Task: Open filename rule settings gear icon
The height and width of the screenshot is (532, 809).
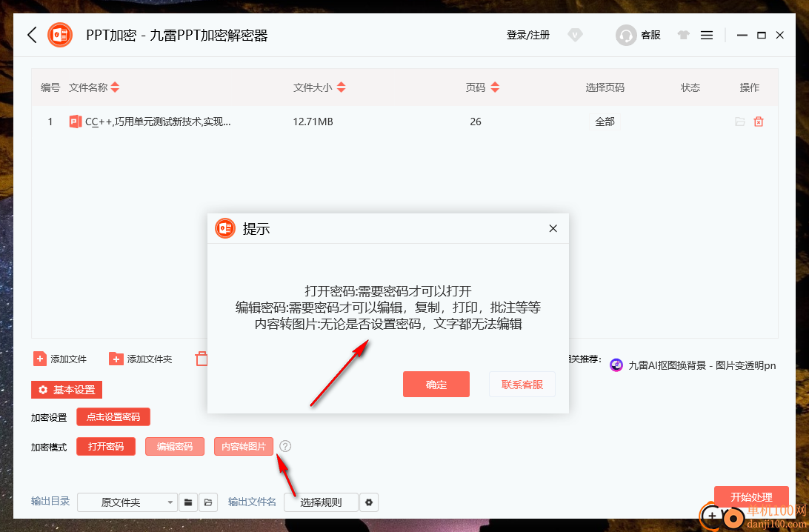Action: tap(369, 502)
